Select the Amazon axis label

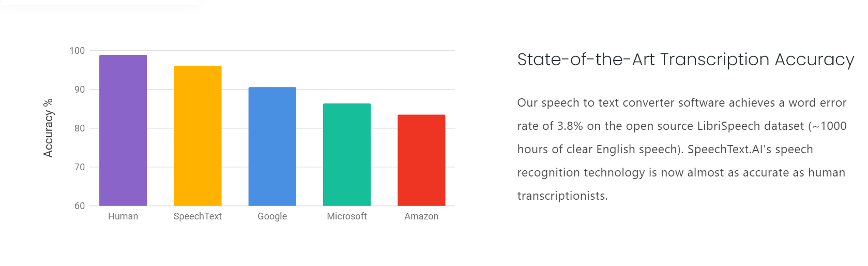coord(421,216)
